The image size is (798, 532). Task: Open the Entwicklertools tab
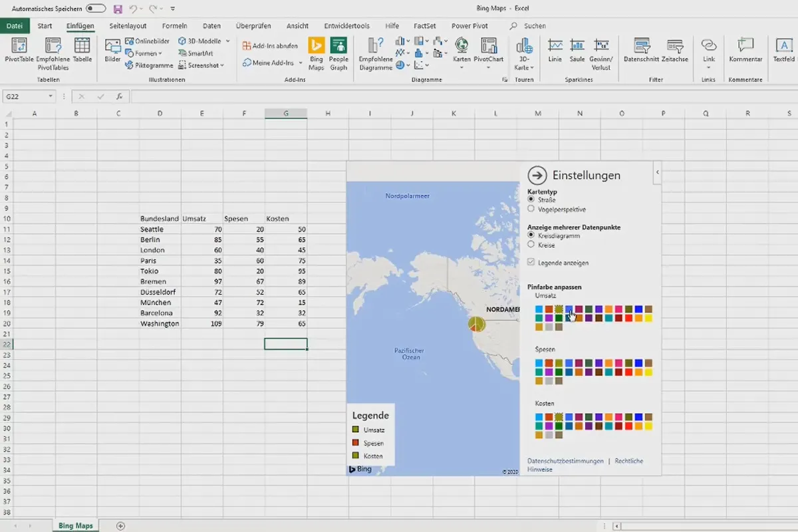pos(346,26)
